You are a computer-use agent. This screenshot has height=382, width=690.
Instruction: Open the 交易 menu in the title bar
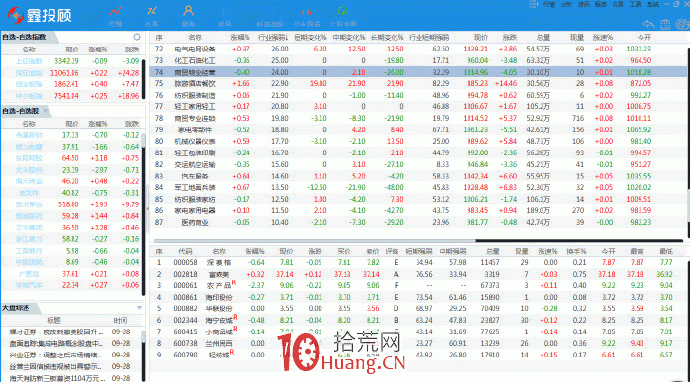pyautogui.click(x=618, y=4)
